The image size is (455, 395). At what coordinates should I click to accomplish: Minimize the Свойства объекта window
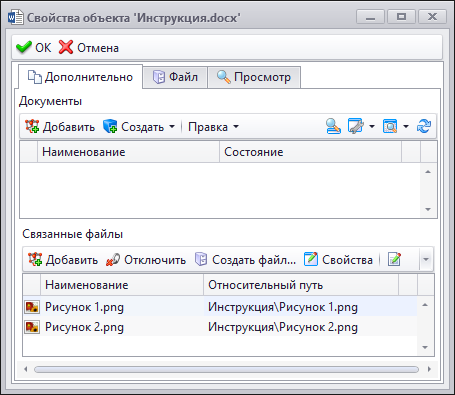click(x=370, y=16)
